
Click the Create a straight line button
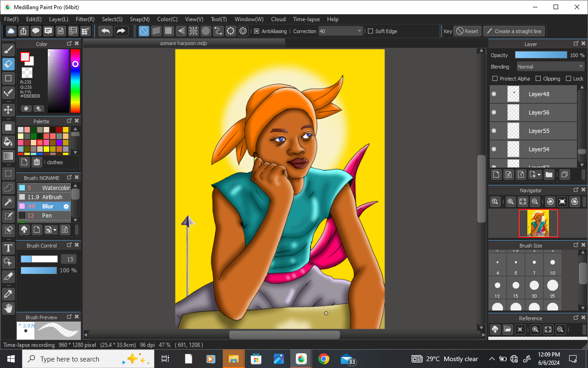[514, 31]
